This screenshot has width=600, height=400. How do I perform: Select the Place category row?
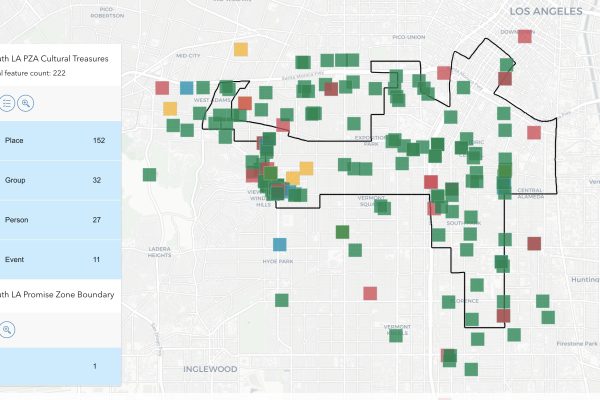60,140
